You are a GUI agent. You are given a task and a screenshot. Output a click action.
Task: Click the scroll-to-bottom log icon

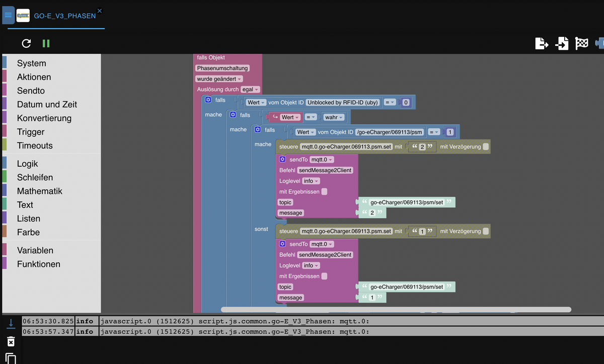(11, 323)
